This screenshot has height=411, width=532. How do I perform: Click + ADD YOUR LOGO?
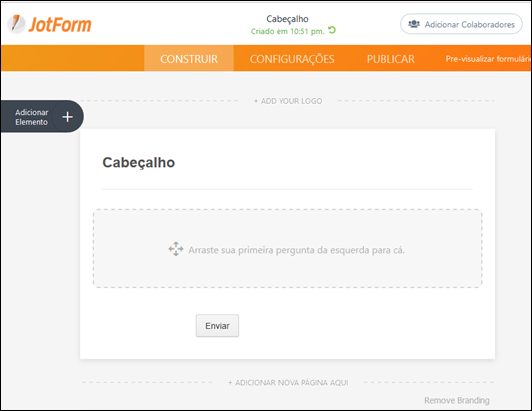pyautogui.click(x=288, y=101)
